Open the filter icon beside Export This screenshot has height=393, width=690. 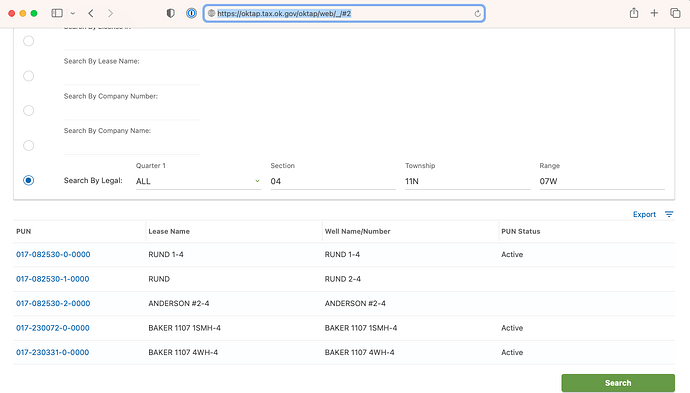coord(669,214)
